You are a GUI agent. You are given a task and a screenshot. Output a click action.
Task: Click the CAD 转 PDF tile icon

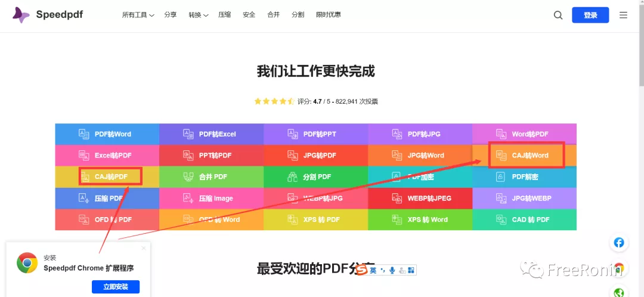[501, 219]
